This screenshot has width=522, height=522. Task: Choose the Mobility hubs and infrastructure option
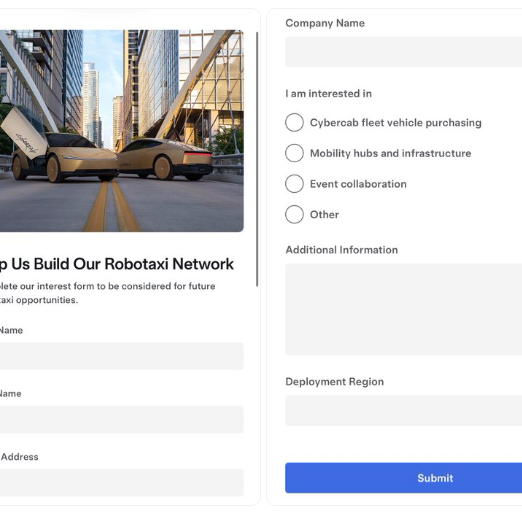294,153
